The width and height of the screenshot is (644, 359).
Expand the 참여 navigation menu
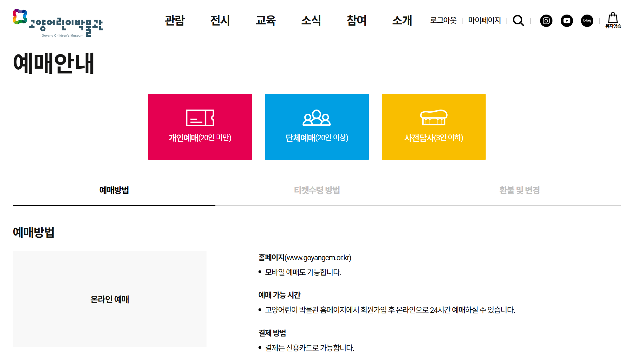357,21
